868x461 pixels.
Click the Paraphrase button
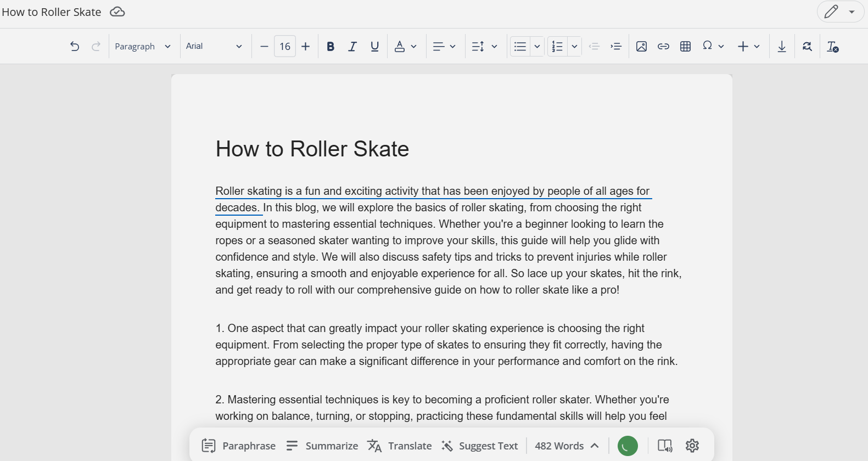coord(238,446)
